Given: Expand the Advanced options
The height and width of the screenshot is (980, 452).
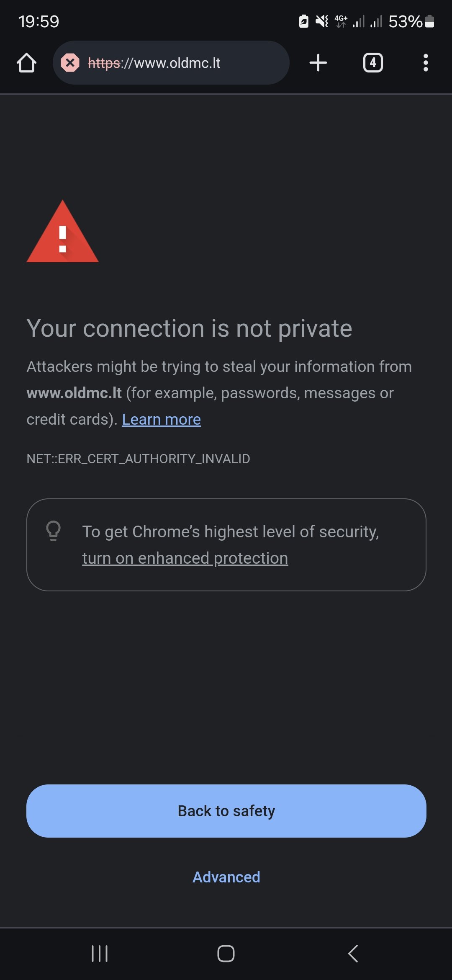Looking at the screenshot, I should [x=226, y=877].
